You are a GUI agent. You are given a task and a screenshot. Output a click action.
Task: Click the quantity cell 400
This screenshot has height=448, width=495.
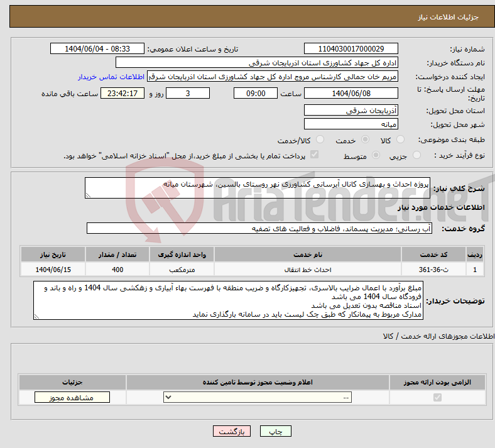click(x=117, y=270)
